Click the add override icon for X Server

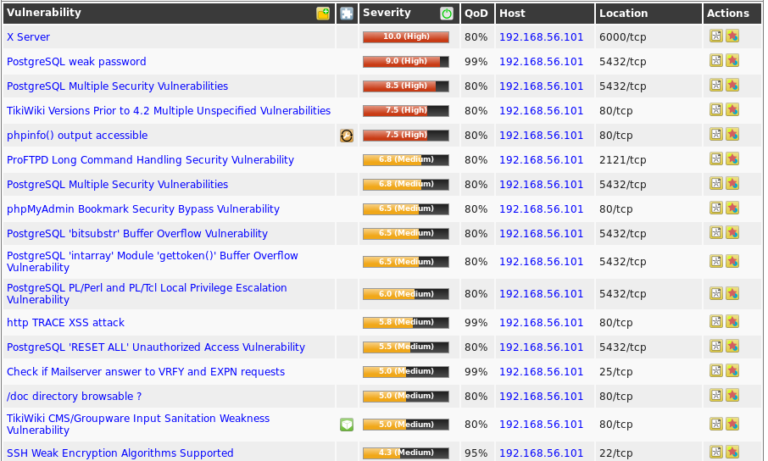[733, 36]
